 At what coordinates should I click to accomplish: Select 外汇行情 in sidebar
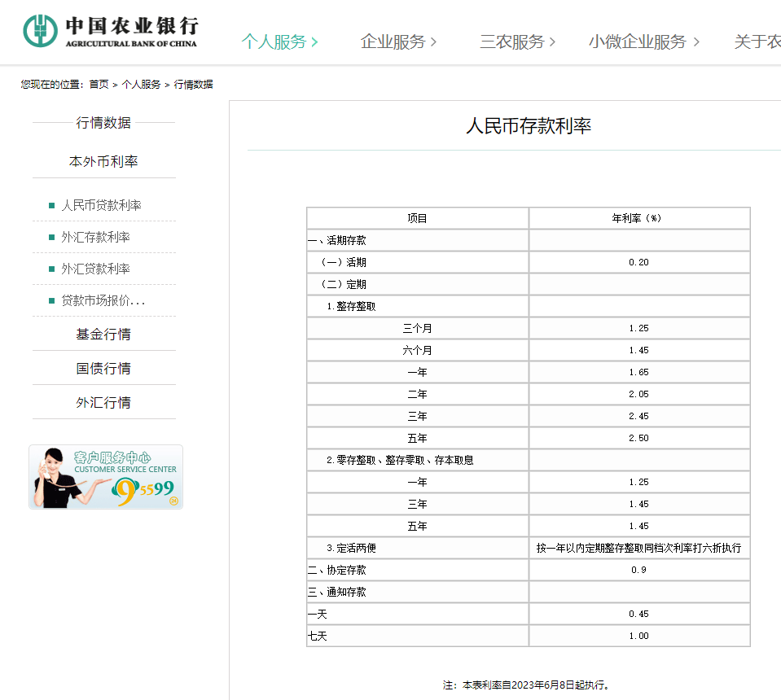click(103, 403)
